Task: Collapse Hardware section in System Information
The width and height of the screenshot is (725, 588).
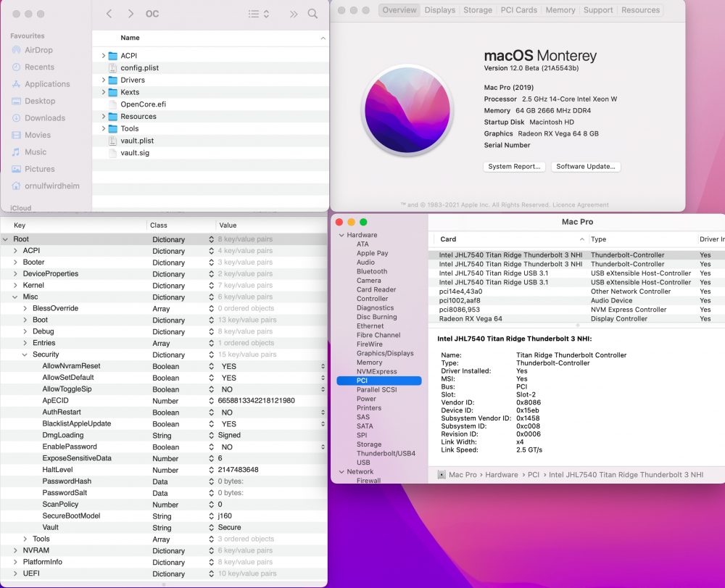Action: coord(341,235)
